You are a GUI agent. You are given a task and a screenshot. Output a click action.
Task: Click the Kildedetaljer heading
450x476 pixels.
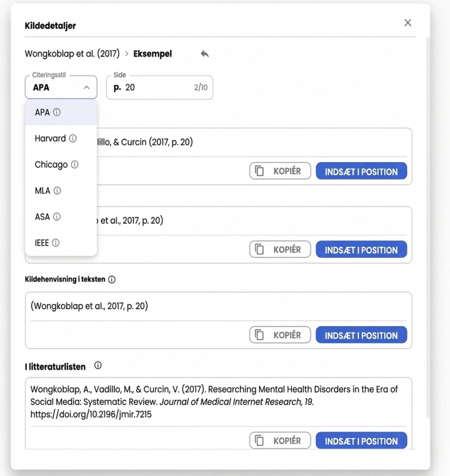(50, 26)
